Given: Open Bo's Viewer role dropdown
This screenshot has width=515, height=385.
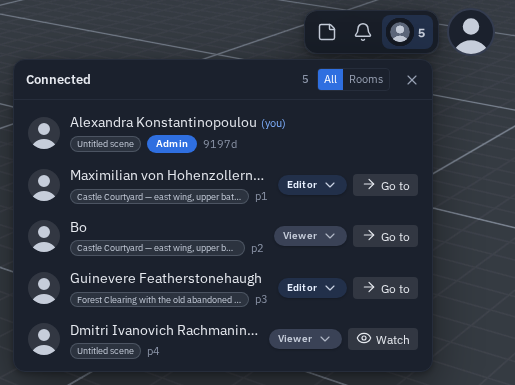Looking at the screenshot, I should coord(310,236).
